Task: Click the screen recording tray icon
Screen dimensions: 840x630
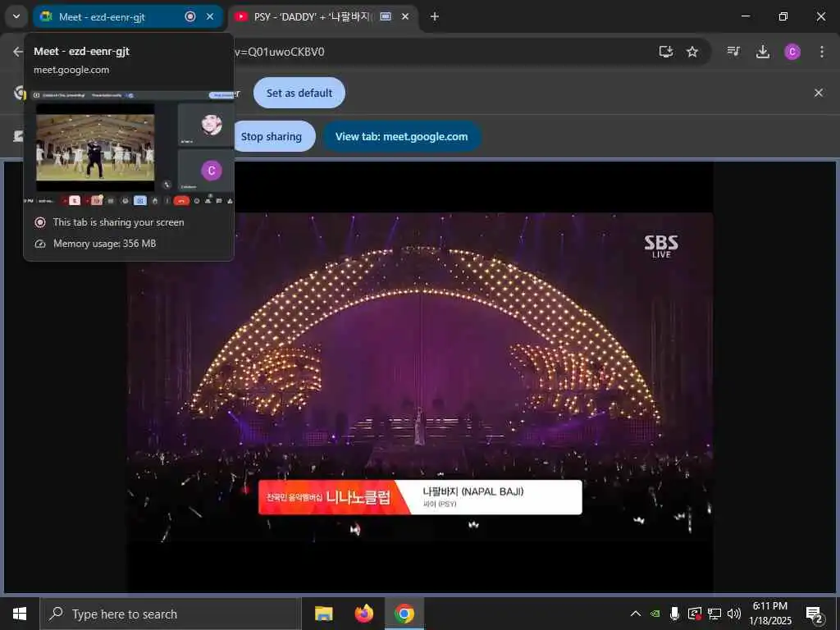Action: [x=694, y=614]
